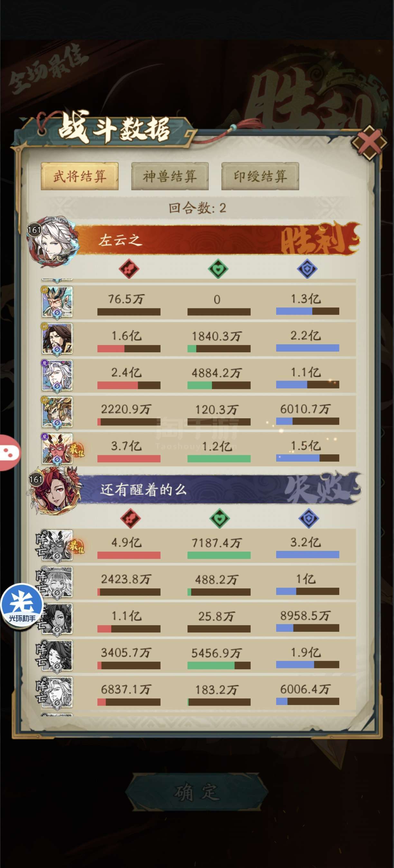Close the battle data panel with X

pyautogui.click(x=370, y=143)
